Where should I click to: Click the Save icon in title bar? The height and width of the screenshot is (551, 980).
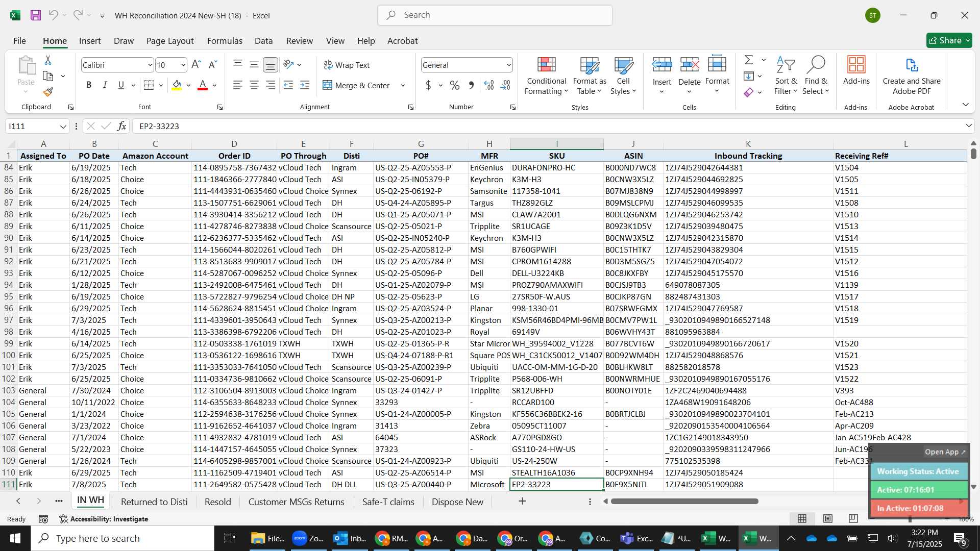click(36, 15)
